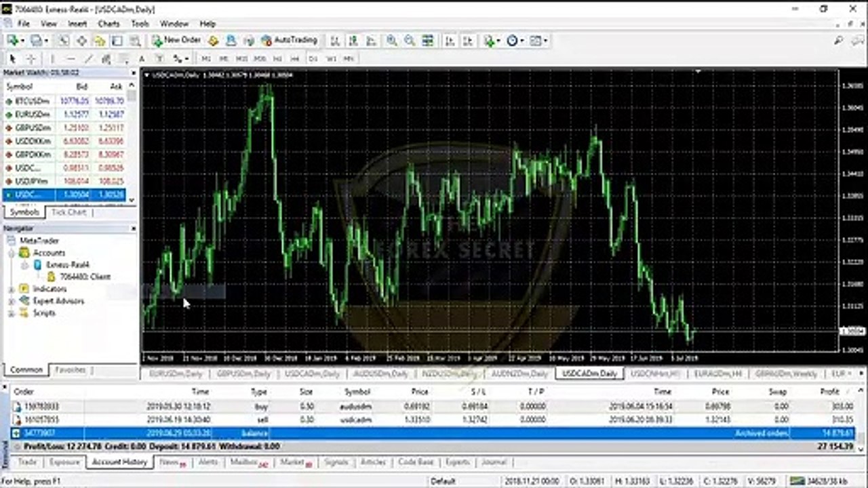Screen dimensions: 868x488
Task: Expand the Scripts node in Navigator
Action: [x=12, y=313]
